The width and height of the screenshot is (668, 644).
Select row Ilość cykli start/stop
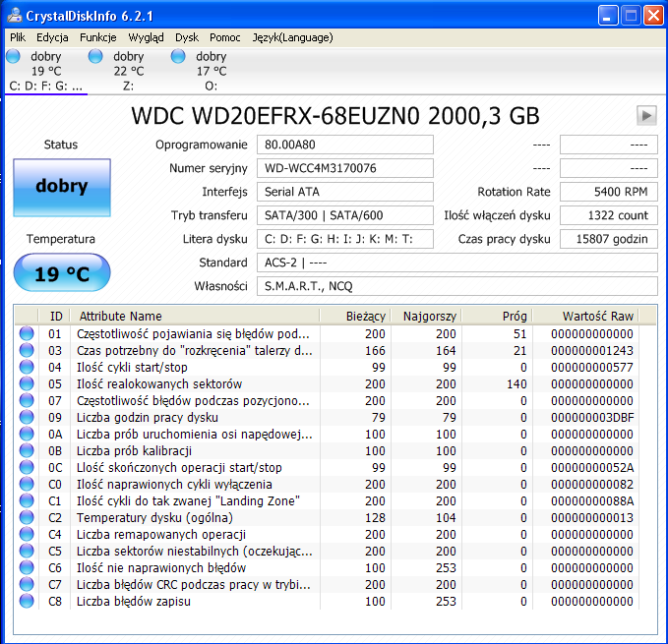[328, 367]
